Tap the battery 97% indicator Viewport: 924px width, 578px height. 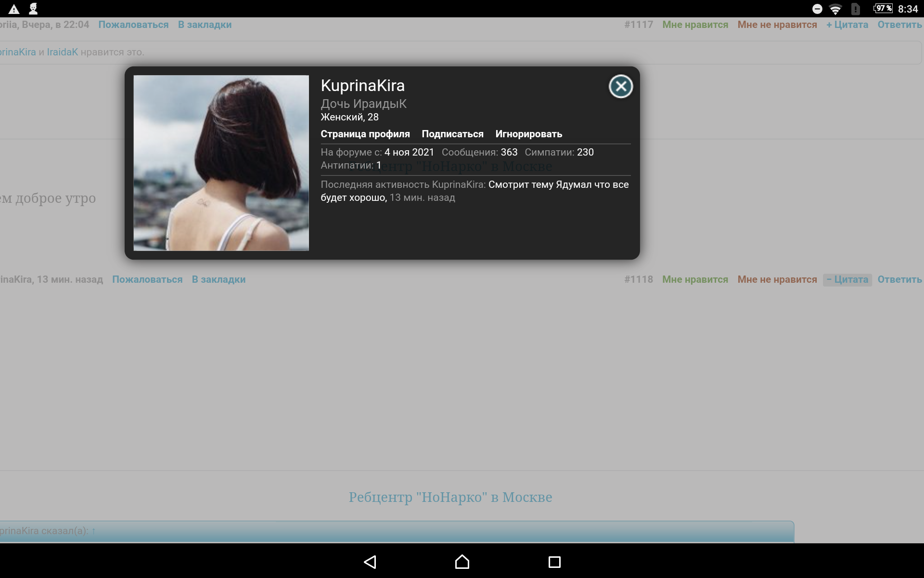point(883,9)
